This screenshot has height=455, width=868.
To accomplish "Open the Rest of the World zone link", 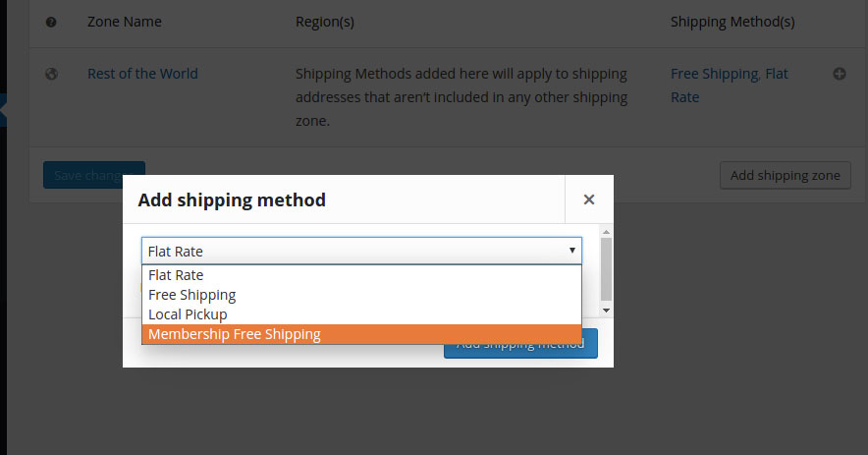I will (x=142, y=74).
